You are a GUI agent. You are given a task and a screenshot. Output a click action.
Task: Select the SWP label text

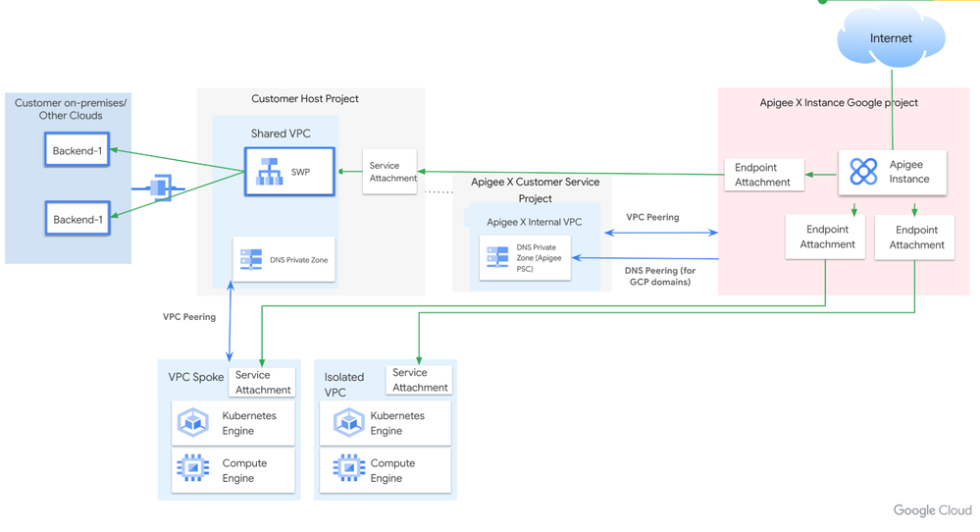click(x=300, y=172)
